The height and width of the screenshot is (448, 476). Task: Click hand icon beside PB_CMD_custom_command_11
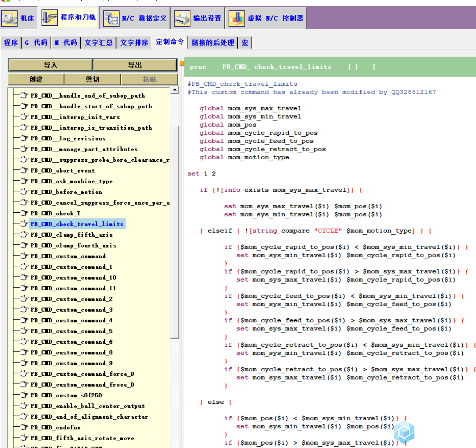[x=24, y=288]
